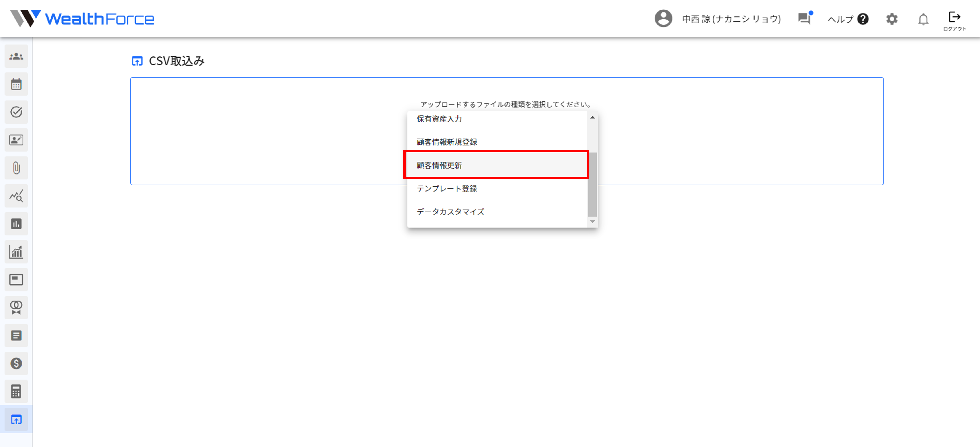The width and height of the screenshot is (980, 447).
Task: Open the settings gear in header
Action: click(892, 19)
